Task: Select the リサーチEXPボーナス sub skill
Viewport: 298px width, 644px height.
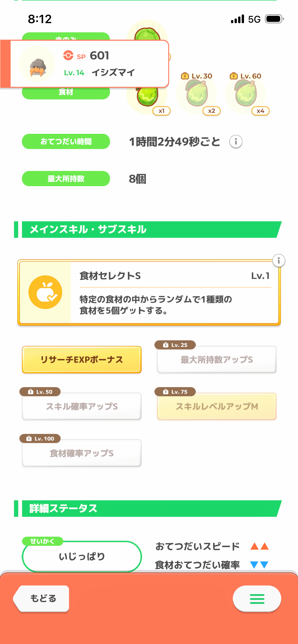Action: tap(82, 360)
